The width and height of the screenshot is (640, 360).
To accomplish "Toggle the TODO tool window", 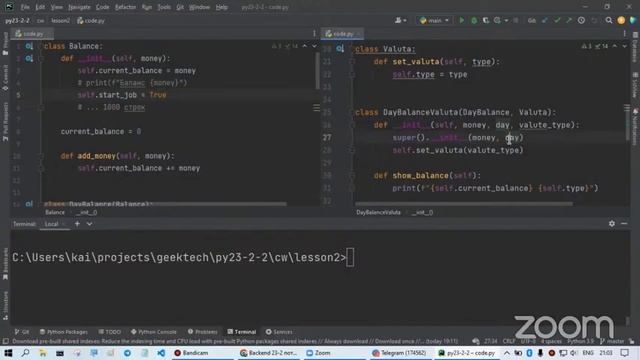I will pyautogui.click(x=110, y=332).
